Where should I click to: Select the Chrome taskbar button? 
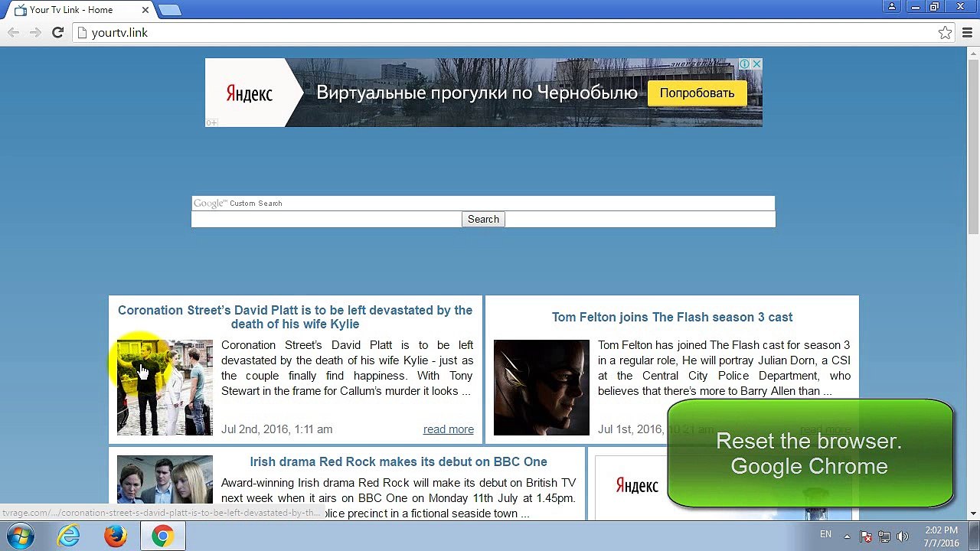pos(162,536)
